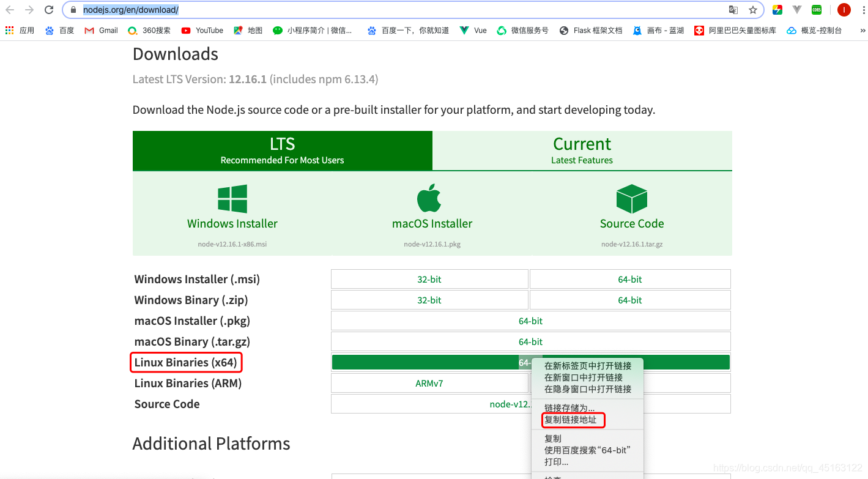Click the Source Code node-v12 tarball link
The image size is (868, 479).
[510, 404]
